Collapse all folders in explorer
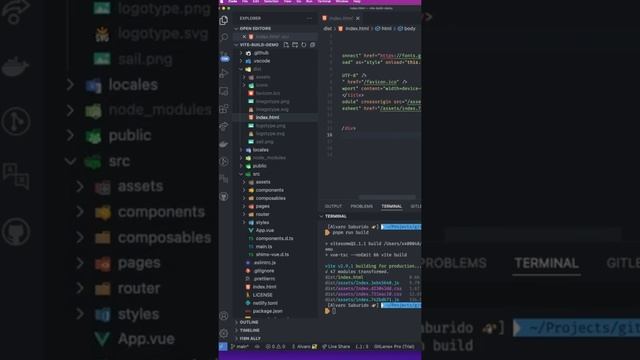Screen dimensions: 640x360 (312, 44)
